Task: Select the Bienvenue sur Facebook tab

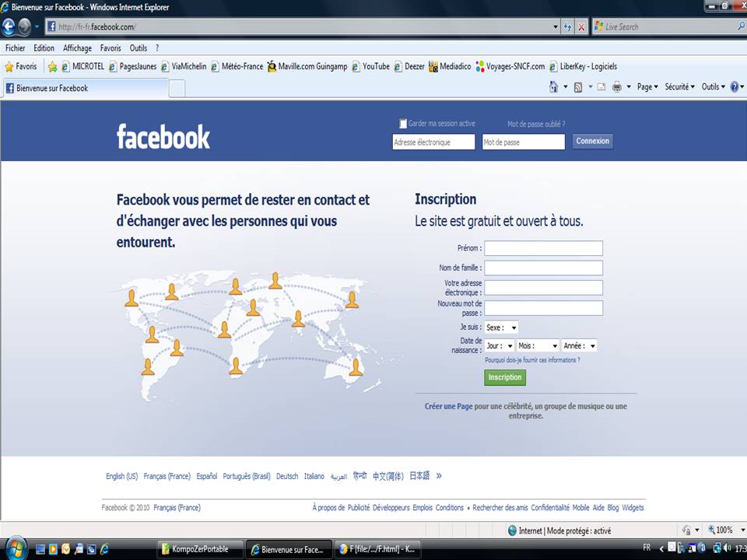Action: [86, 88]
